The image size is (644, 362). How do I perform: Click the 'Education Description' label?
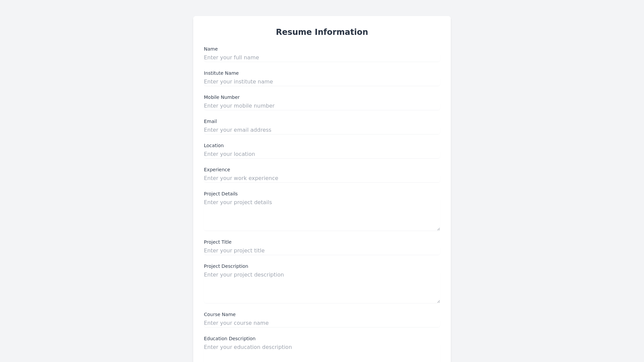click(230, 339)
